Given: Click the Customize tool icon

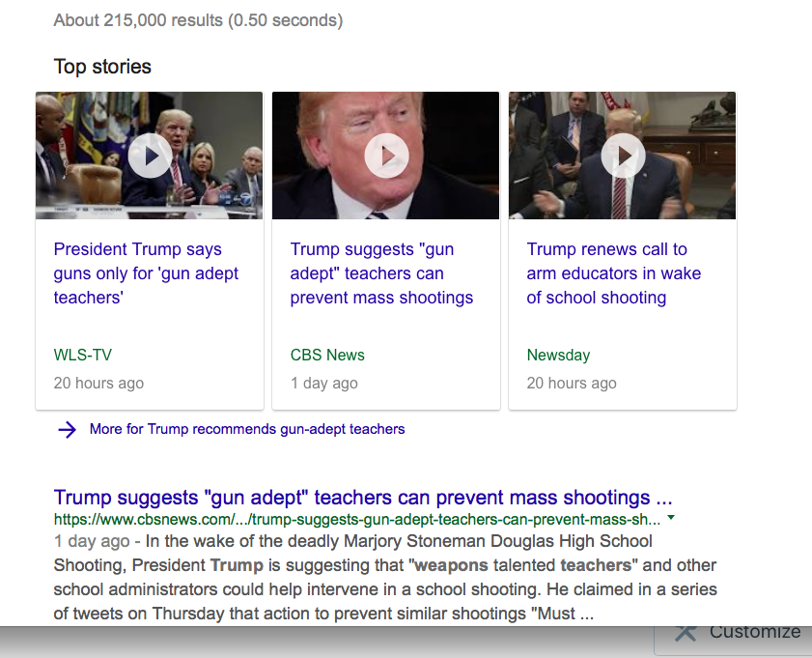Looking at the screenshot, I should tap(686, 632).
